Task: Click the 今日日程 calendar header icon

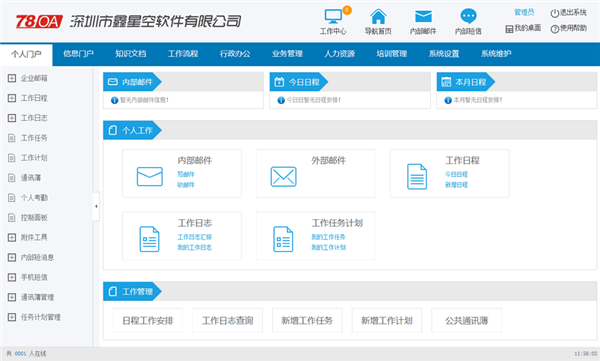Action: pos(279,82)
